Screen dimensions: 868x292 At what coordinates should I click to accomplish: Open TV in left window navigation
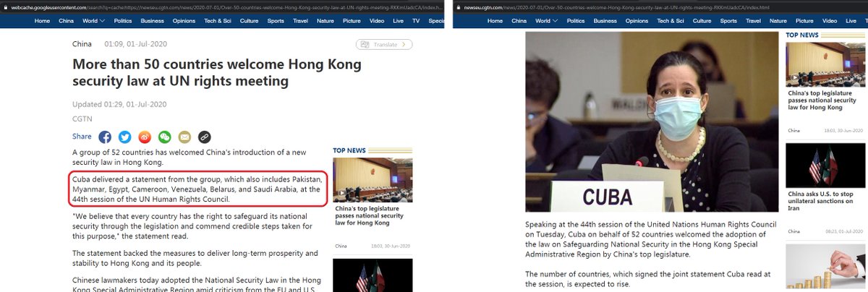pos(416,21)
